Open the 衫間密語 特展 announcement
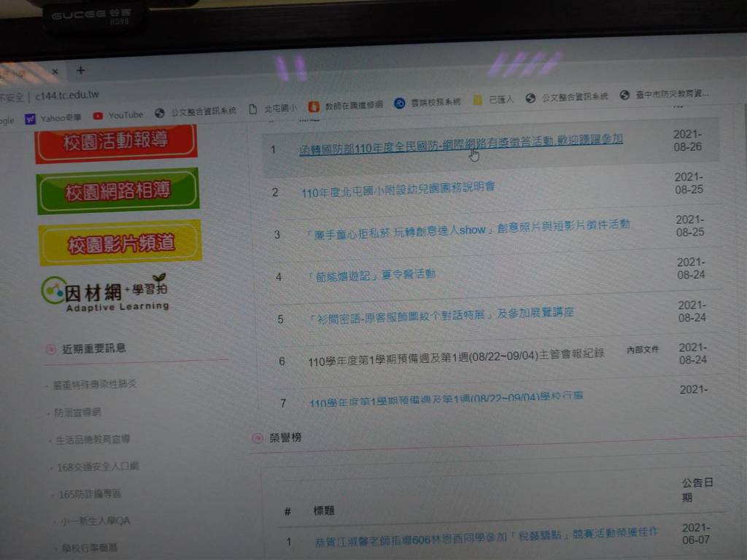Viewport: 747px width, 560px height. 441,315
